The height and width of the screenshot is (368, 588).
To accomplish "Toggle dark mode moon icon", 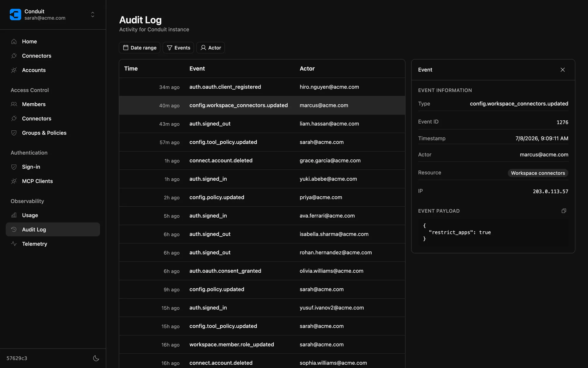I will [x=96, y=358].
